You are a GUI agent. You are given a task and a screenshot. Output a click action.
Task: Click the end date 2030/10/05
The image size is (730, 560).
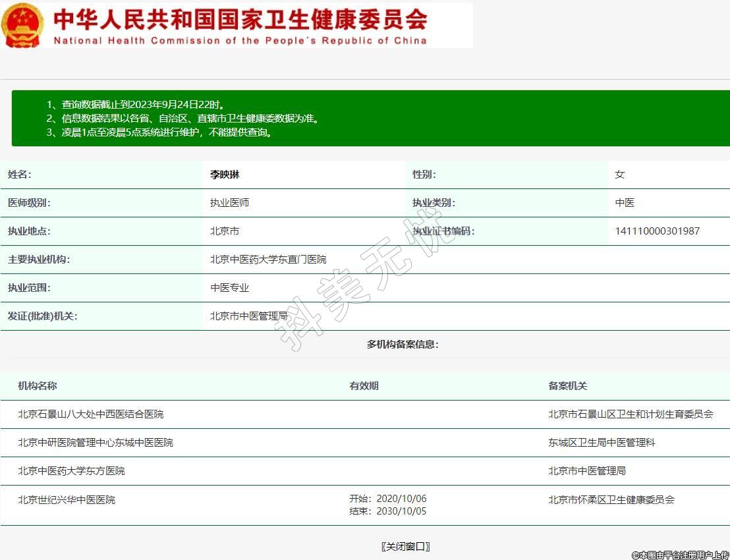401,511
